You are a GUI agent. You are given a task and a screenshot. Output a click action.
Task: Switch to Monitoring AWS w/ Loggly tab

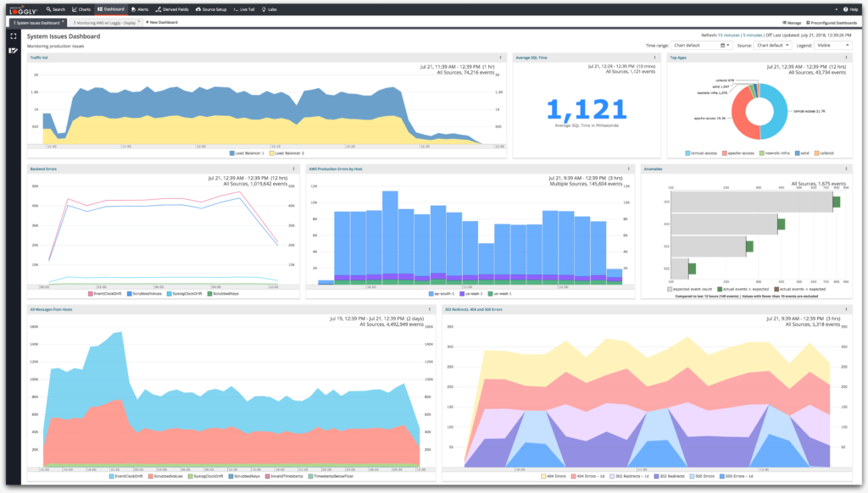point(105,23)
